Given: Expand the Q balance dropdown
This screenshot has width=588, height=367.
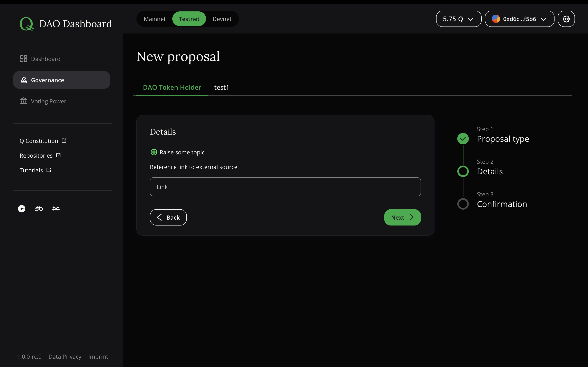Looking at the screenshot, I should tap(459, 19).
